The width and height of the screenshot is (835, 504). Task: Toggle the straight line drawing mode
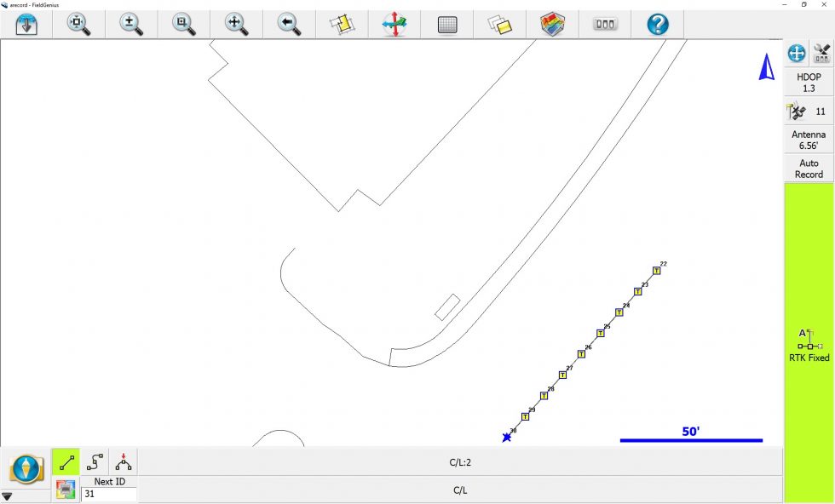[66, 462]
